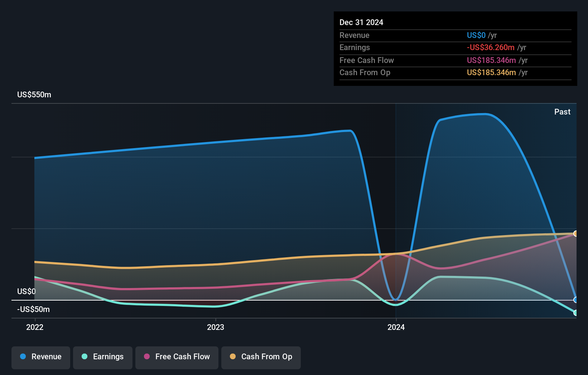The width and height of the screenshot is (588, 375).
Task: Click the US$0 y-axis label
Action: 26,291
